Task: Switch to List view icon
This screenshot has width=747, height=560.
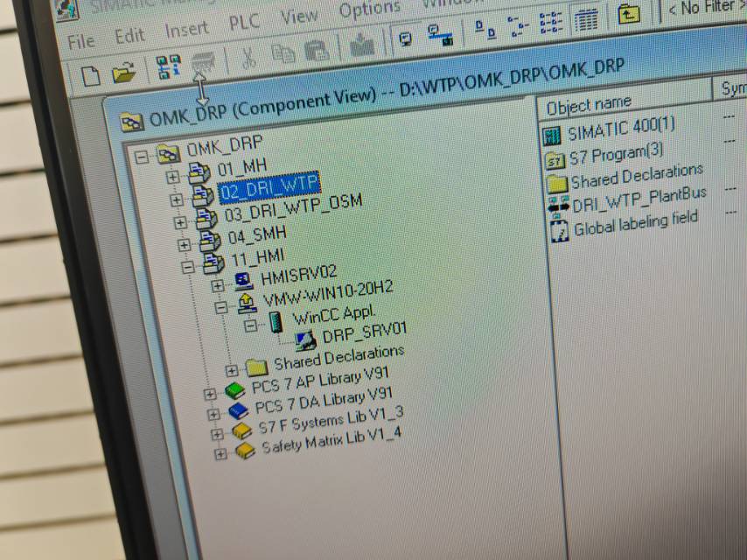Action: (x=551, y=23)
